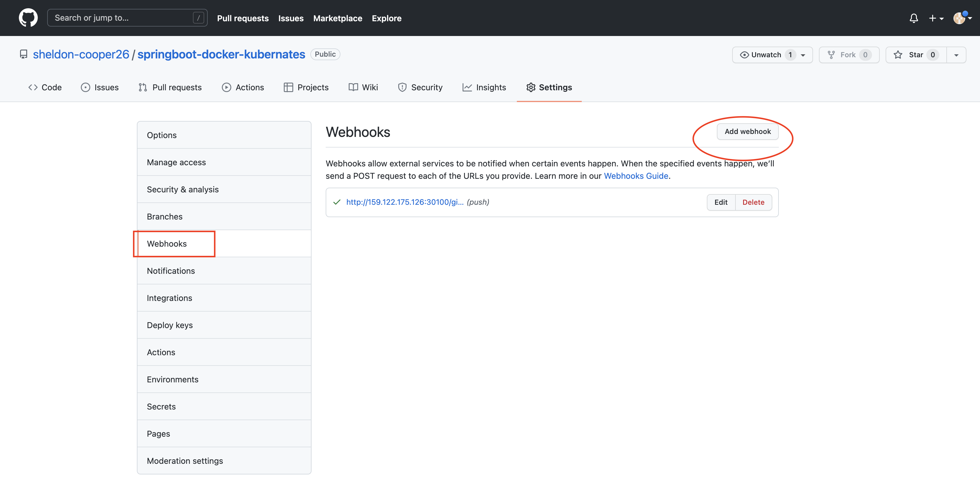Focus the Search or jump to field
Screen dimensions: 980x488
pos(127,18)
